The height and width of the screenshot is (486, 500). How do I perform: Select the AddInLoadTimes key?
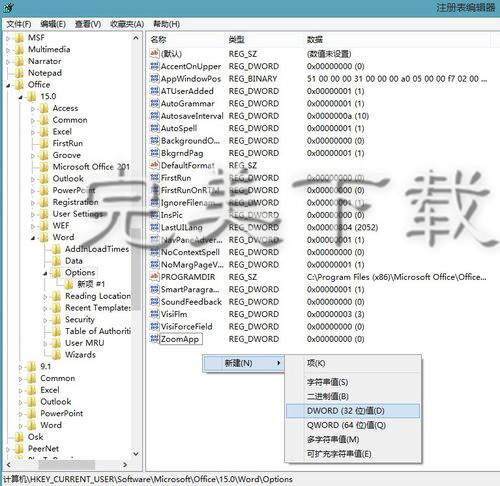(x=97, y=249)
